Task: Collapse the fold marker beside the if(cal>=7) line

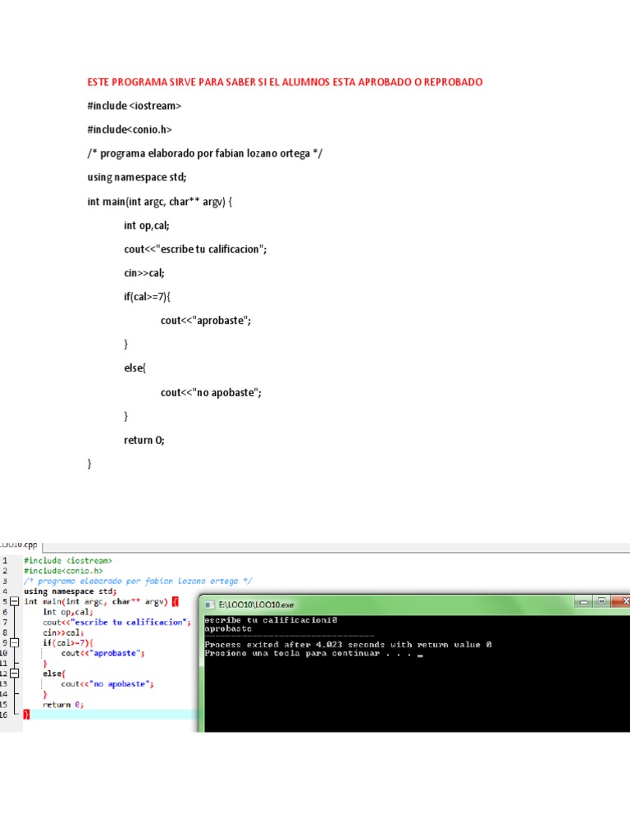Action: pyautogui.click(x=15, y=642)
